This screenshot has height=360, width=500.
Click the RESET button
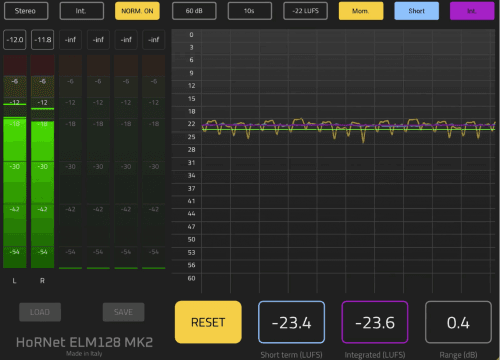(x=208, y=322)
